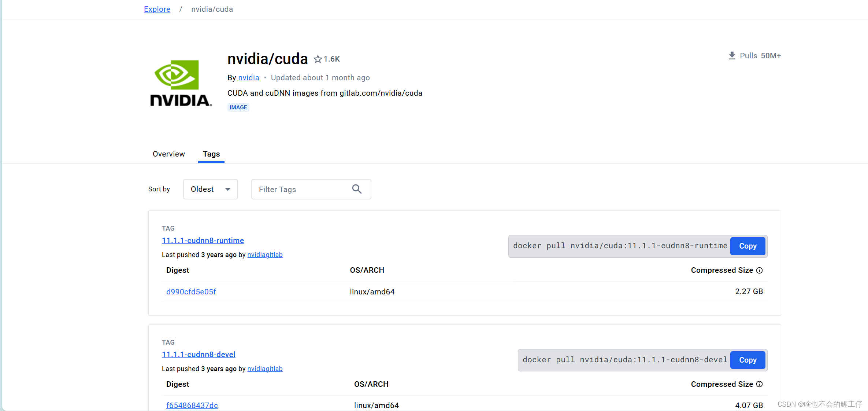Click the info icon beside devel Compressed Size
The image size is (868, 411).
pos(760,384)
